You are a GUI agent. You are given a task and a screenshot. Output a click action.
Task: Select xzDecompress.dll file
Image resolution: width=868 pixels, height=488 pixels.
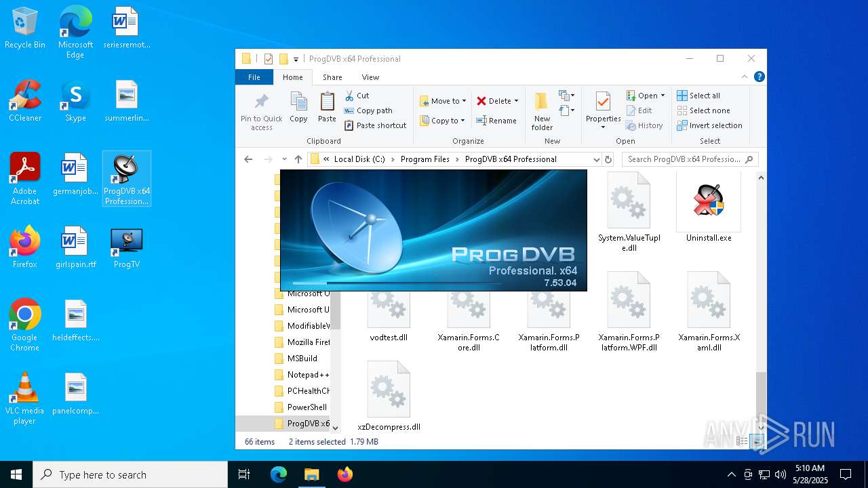tap(389, 396)
